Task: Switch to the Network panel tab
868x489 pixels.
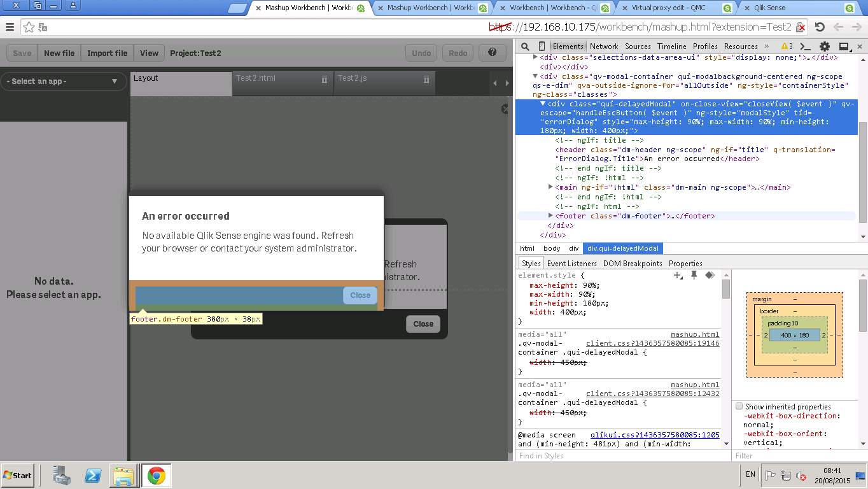Action: click(603, 46)
